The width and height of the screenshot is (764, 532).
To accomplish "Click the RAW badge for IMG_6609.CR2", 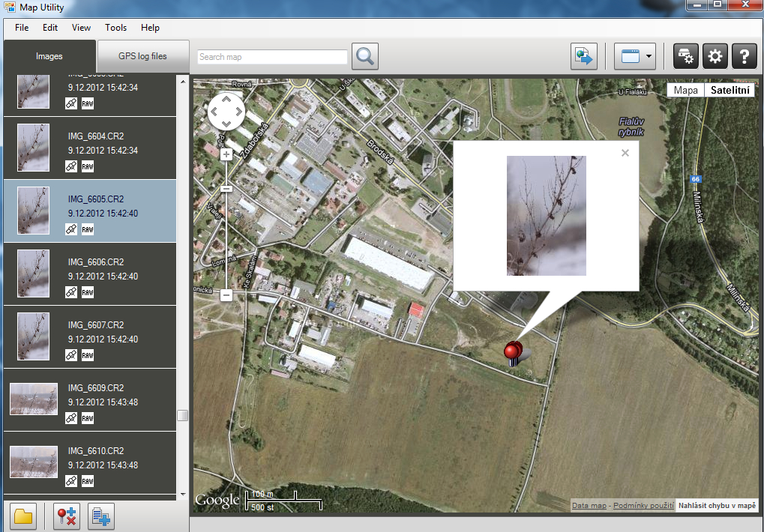I will (x=88, y=418).
